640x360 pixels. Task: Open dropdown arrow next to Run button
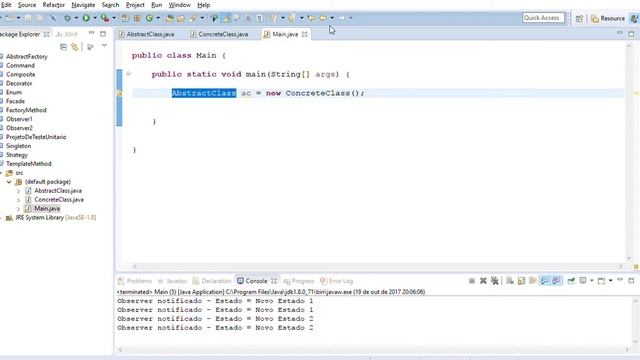(x=95, y=18)
